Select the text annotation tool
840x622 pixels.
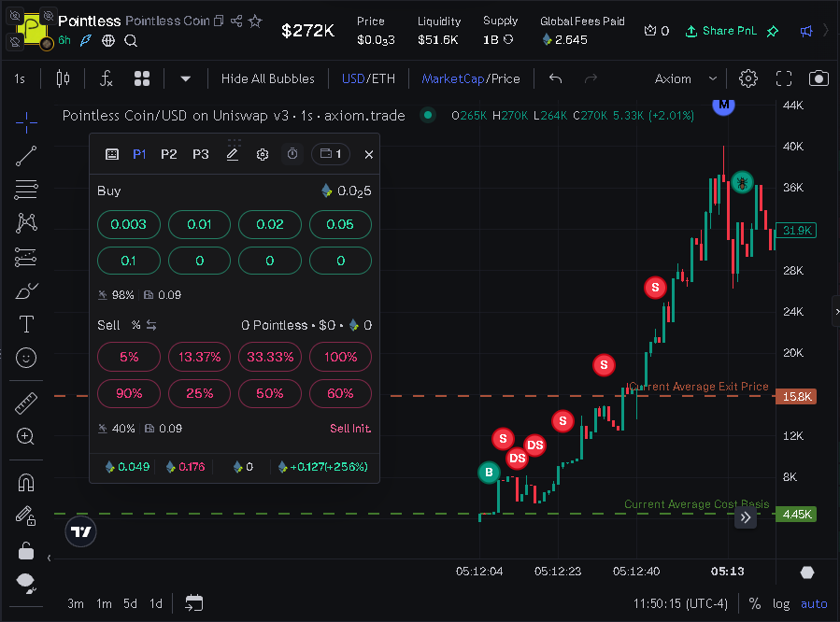point(26,324)
